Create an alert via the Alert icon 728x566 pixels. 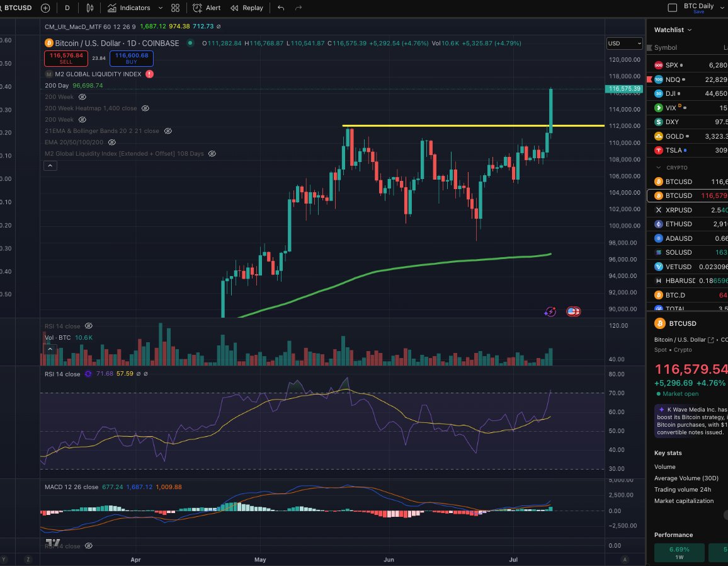(x=205, y=8)
